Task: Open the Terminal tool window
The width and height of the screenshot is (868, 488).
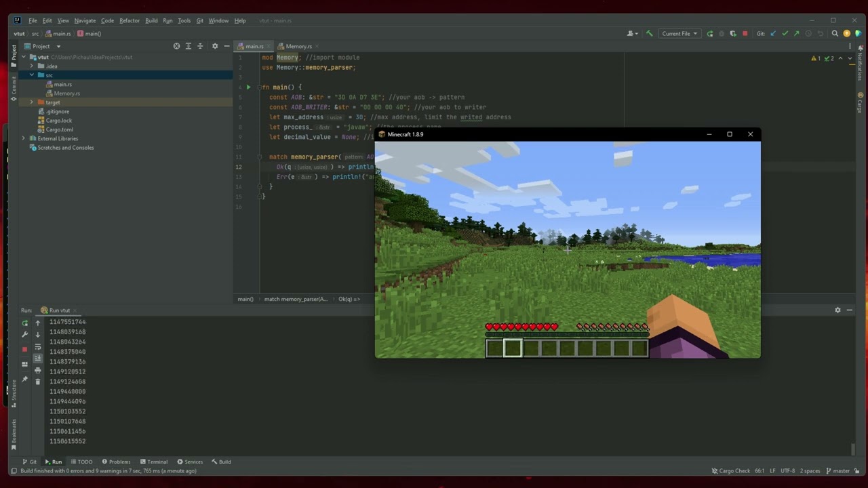Action: (x=153, y=462)
